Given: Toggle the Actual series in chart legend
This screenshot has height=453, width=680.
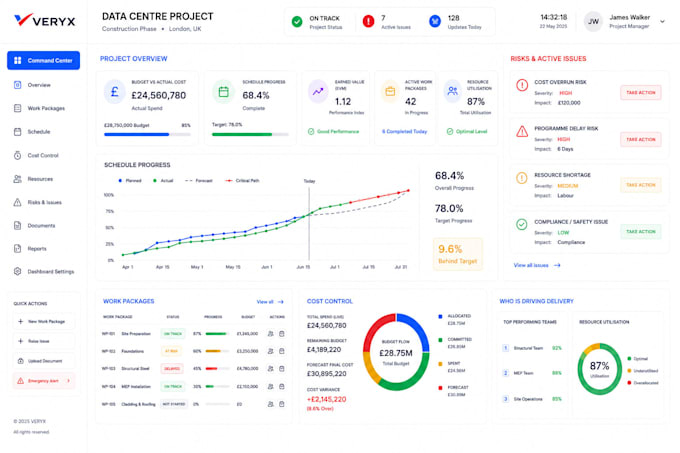Looking at the screenshot, I should pyautogui.click(x=163, y=180).
